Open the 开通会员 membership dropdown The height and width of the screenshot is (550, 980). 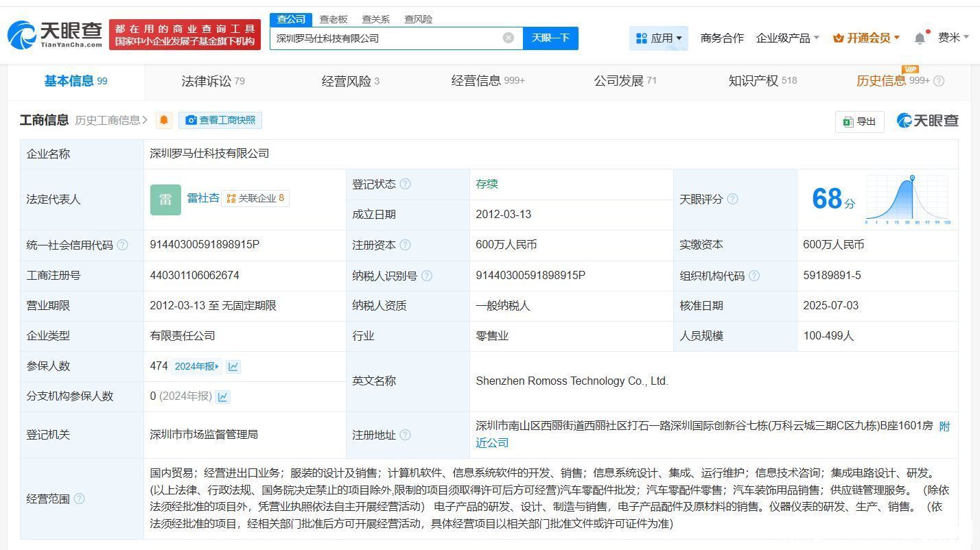(866, 38)
